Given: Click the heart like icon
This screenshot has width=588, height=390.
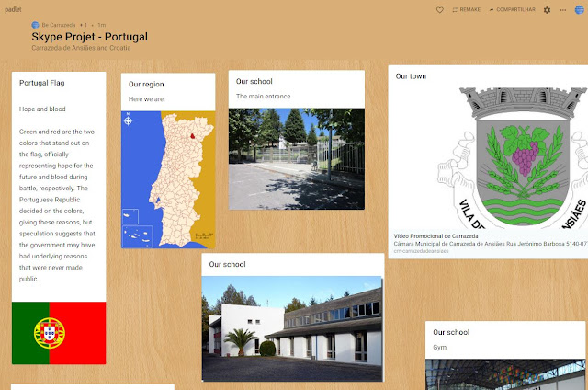Looking at the screenshot, I should click(440, 10).
